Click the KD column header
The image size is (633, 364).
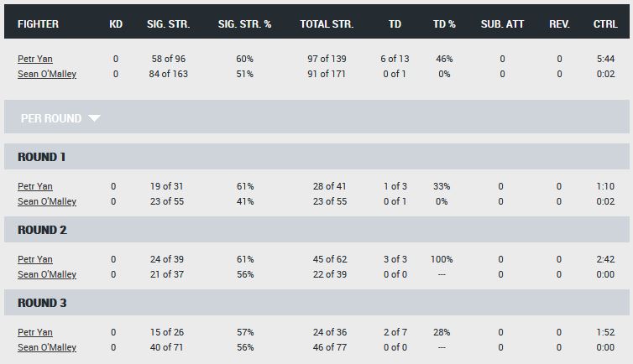[x=116, y=24]
